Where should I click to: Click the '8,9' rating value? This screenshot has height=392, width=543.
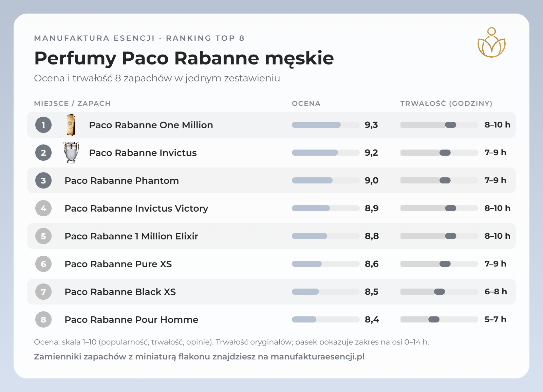click(x=372, y=208)
